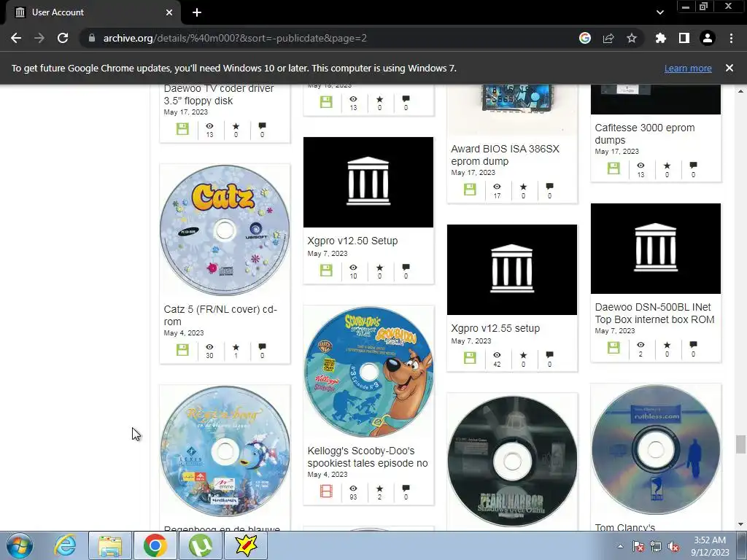Open the Google icon in address bar
The width and height of the screenshot is (747, 560).
coord(585,38)
